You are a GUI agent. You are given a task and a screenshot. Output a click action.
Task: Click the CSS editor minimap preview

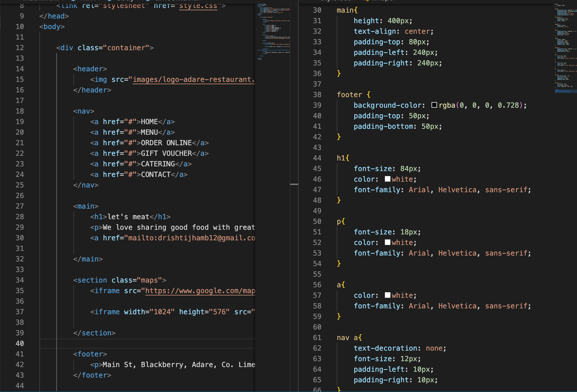click(565, 48)
